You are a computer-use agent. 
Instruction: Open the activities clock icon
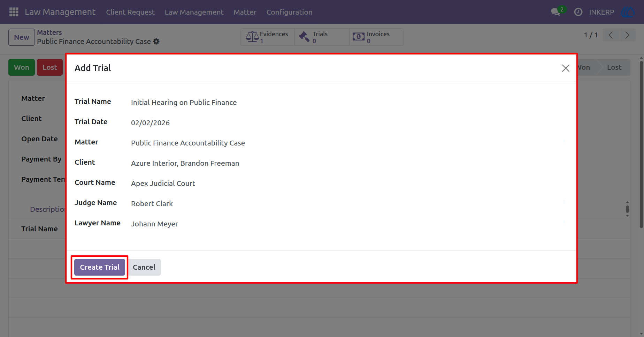578,12
